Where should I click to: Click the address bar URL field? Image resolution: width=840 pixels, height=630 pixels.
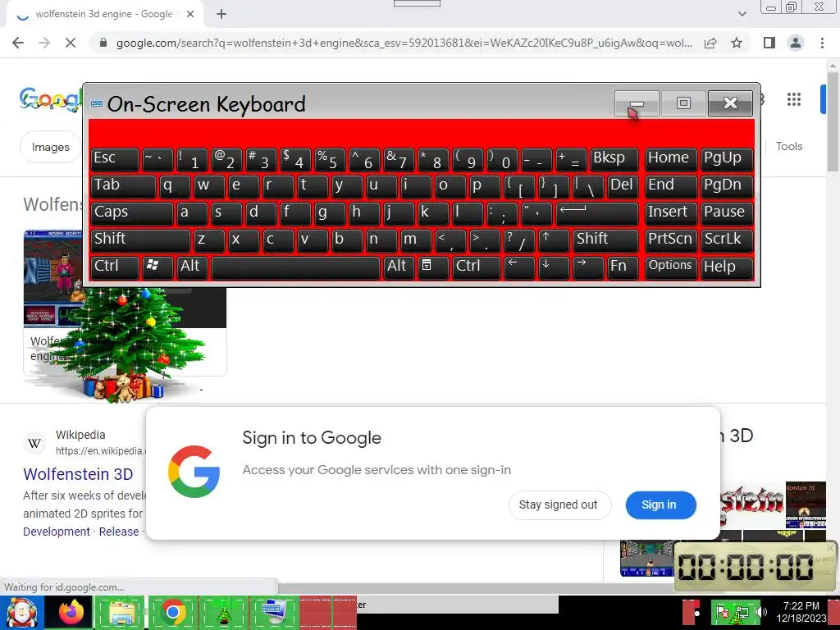pos(404,43)
